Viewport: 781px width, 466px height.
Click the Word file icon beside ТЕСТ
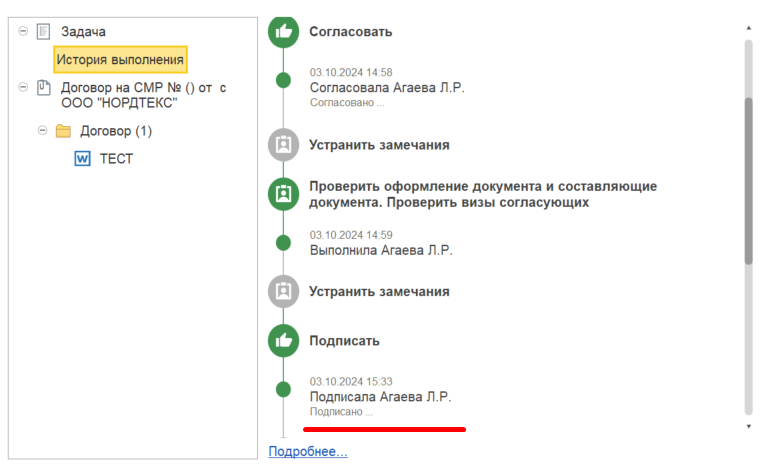pyautogui.click(x=83, y=159)
